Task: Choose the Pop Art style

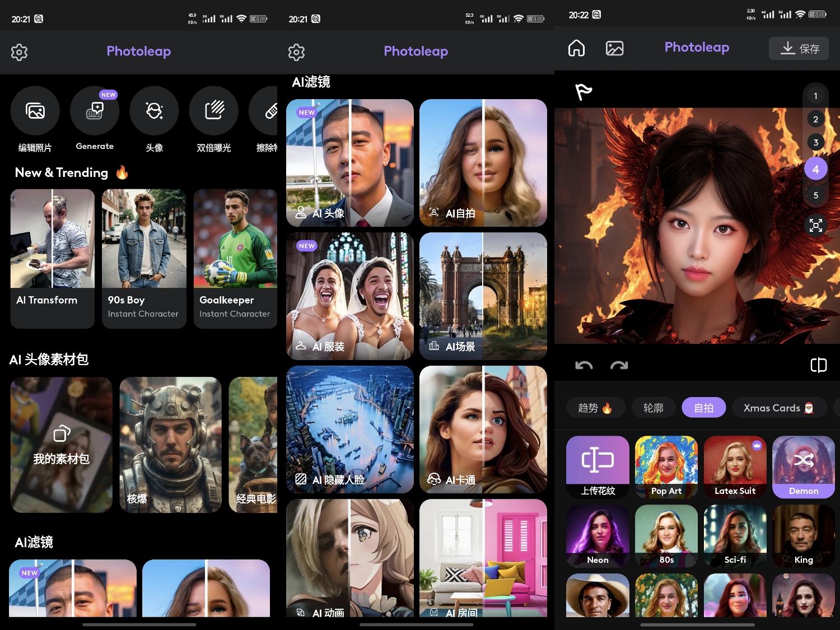Action: click(x=666, y=467)
